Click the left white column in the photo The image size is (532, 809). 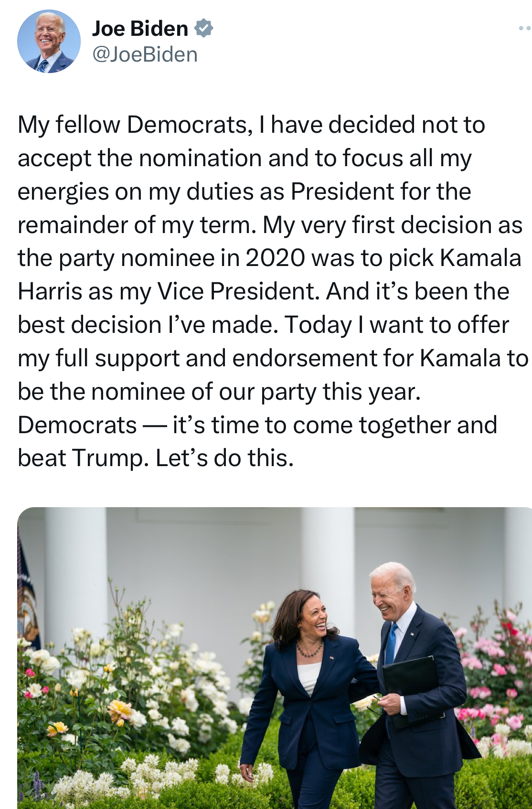pos(76,573)
